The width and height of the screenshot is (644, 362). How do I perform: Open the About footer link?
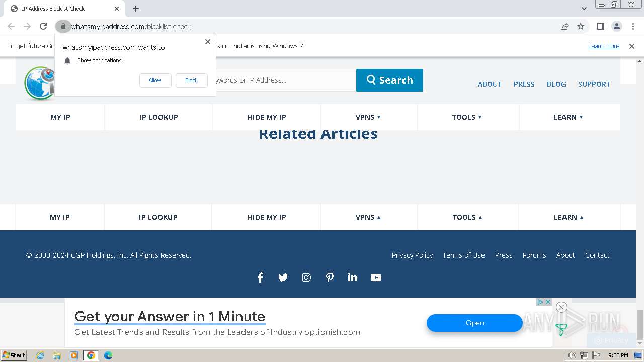point(566,255)
